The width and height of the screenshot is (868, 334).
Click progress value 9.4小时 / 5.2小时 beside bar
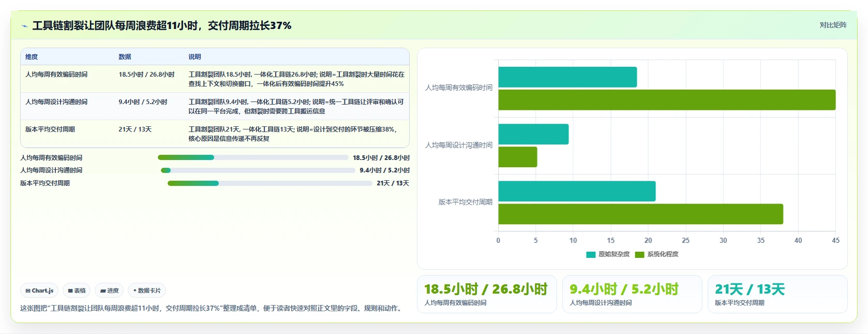point(385,170)
